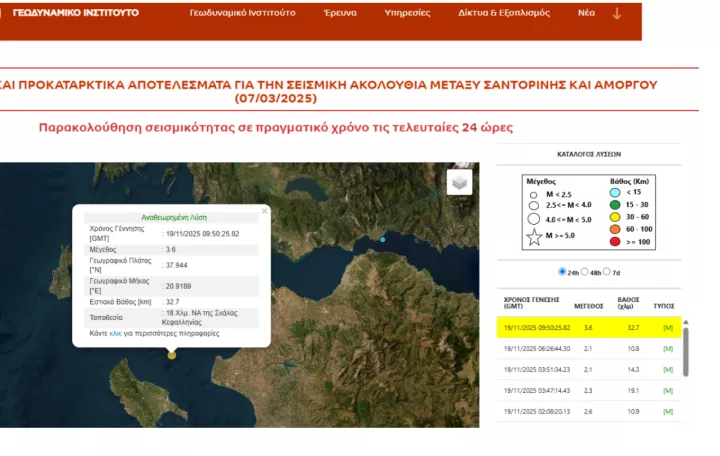Open the Νέα menu item
720x456 pixels.
pos(586,14)
